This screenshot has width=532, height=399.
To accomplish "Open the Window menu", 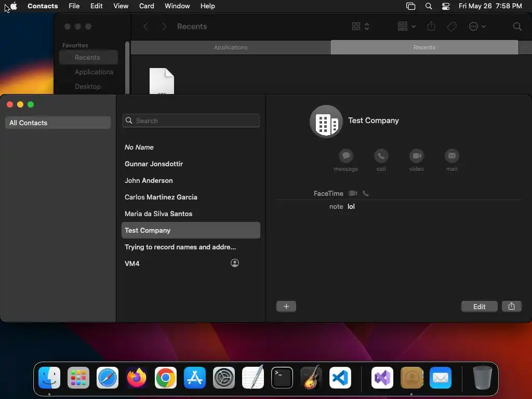I will pos(177,6).
